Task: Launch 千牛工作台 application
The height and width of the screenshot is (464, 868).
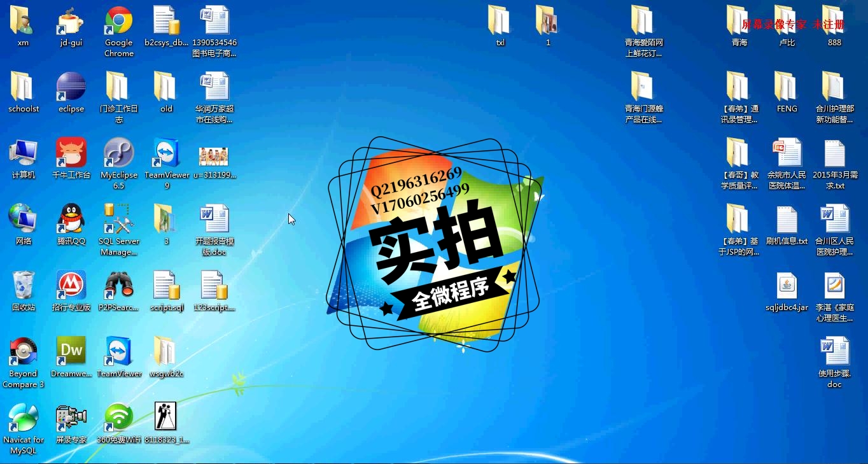Action: click(x=71, y=153)
